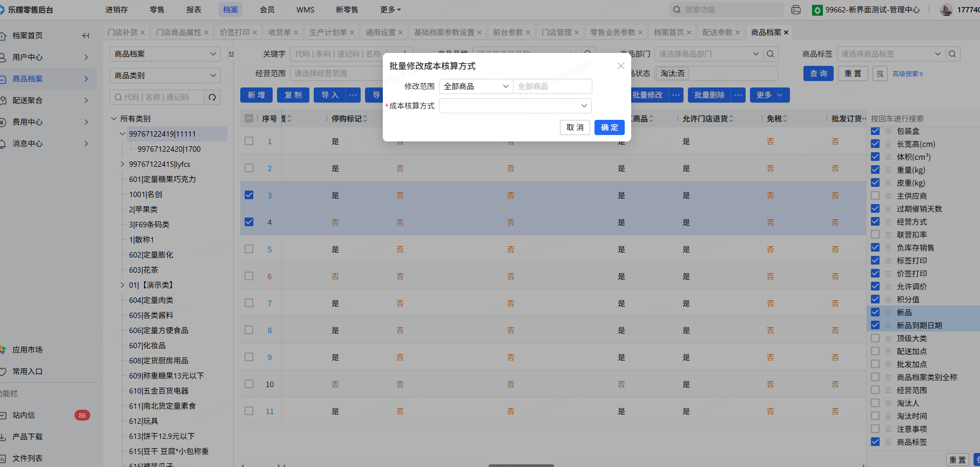
Task: Open the ellipsis menu next to 批量删除
Action: 738,95
